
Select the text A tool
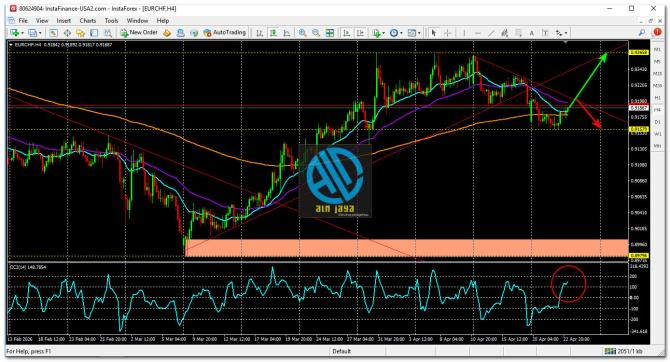pos(532,33)
